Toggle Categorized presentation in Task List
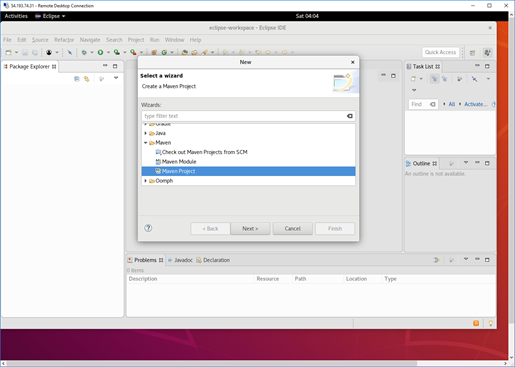The width and height of the screenshot is (515, 367). click(x=434, y=79)
